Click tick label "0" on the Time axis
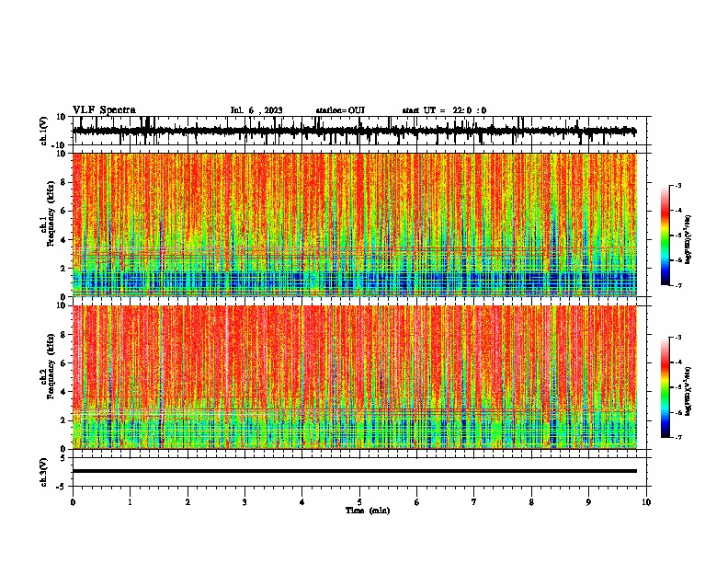The image size is (728, 563). pyautogui.click(x=73, y=502)
